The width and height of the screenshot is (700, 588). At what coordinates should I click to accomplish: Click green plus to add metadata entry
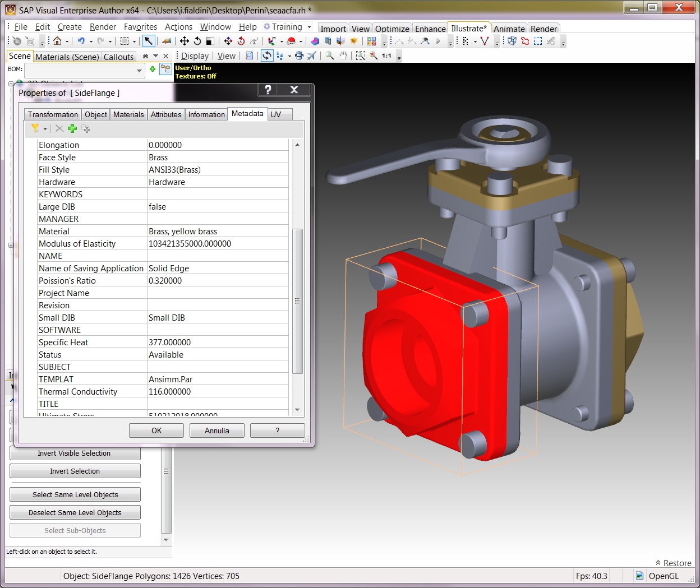pyautogui.click(x=72, y=128)
